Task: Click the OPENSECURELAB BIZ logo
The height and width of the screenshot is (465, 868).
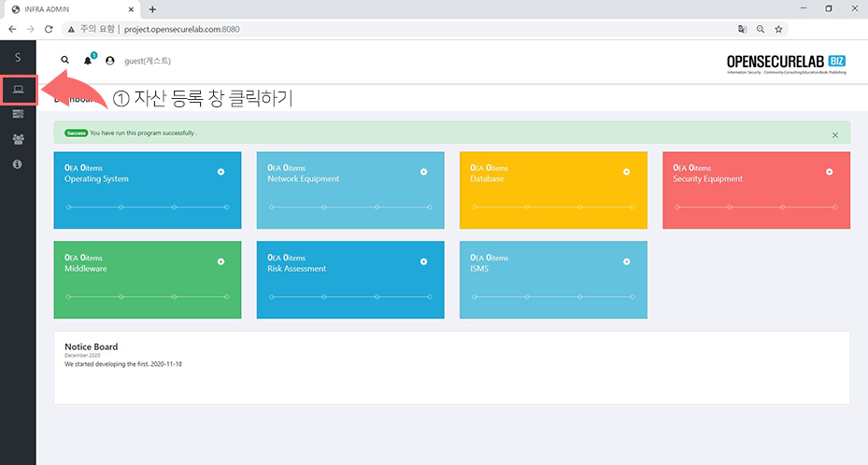Action: [786, 63]
